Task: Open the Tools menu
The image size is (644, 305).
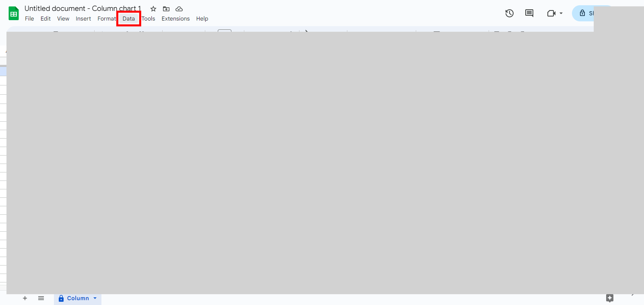Action: click(x=148, y=19)
